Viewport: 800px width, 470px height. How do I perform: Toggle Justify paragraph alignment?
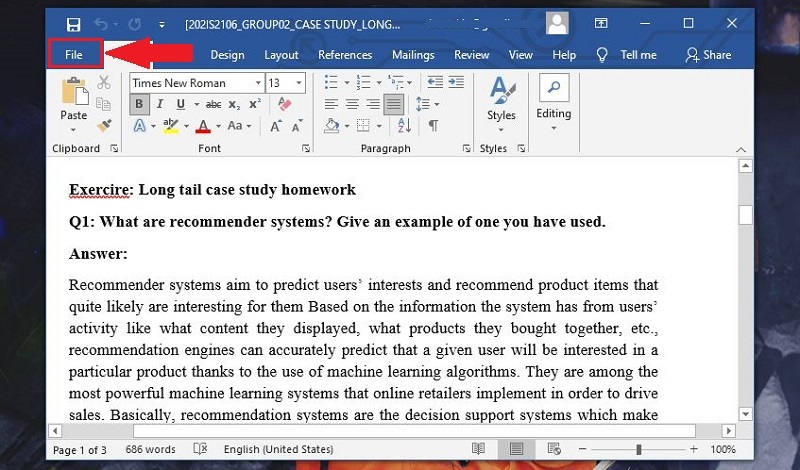[393, 105]
